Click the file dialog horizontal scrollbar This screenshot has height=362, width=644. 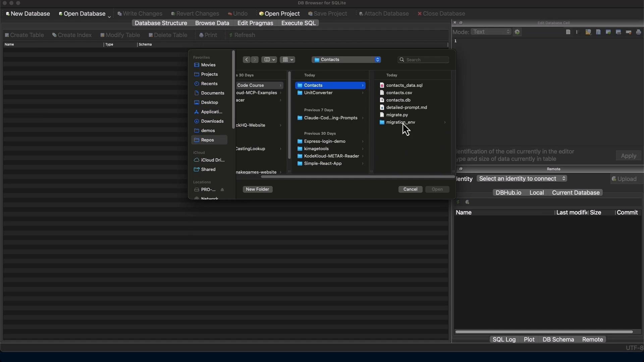point(357,177)
